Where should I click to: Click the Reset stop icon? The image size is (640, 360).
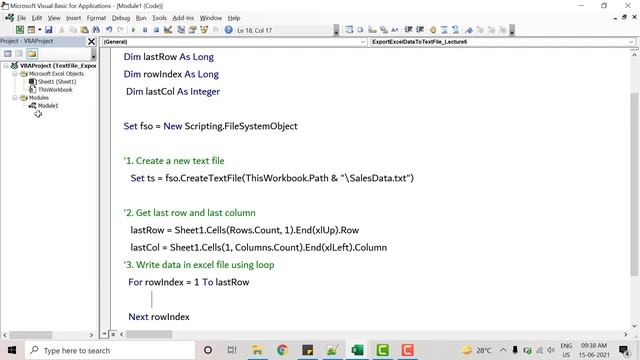(x=156, y=30)
